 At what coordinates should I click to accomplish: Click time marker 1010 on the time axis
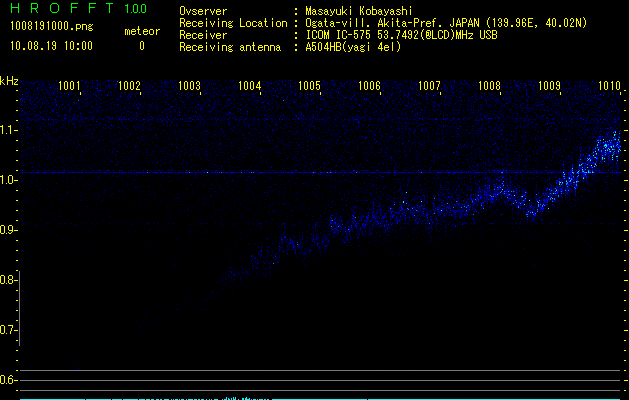click(609, 85)
